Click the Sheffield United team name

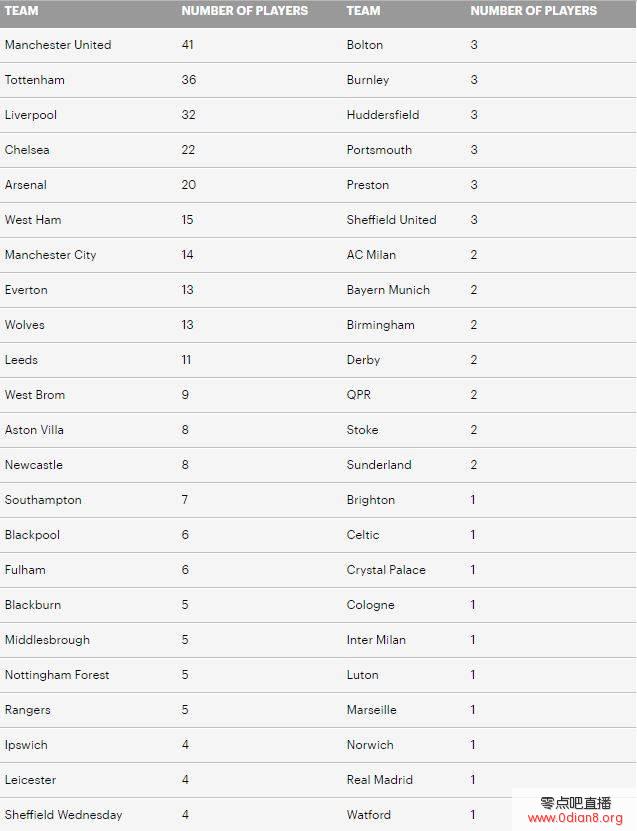[x=392, y=220]
